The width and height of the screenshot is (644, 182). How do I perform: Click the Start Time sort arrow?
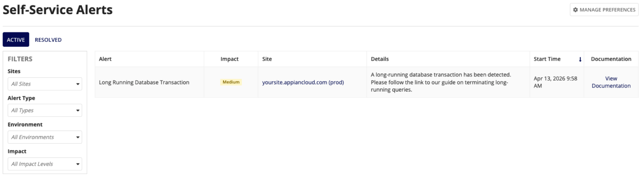coord(580,59)
